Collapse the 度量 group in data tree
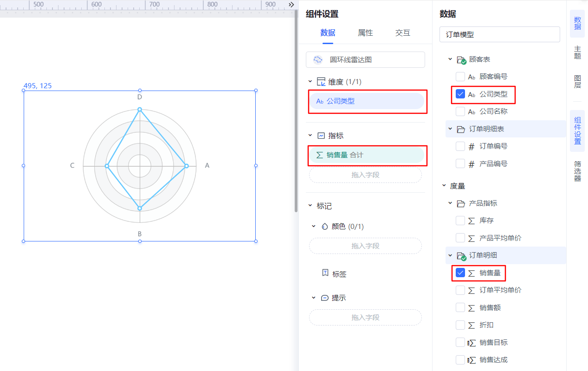 point(444,186)
